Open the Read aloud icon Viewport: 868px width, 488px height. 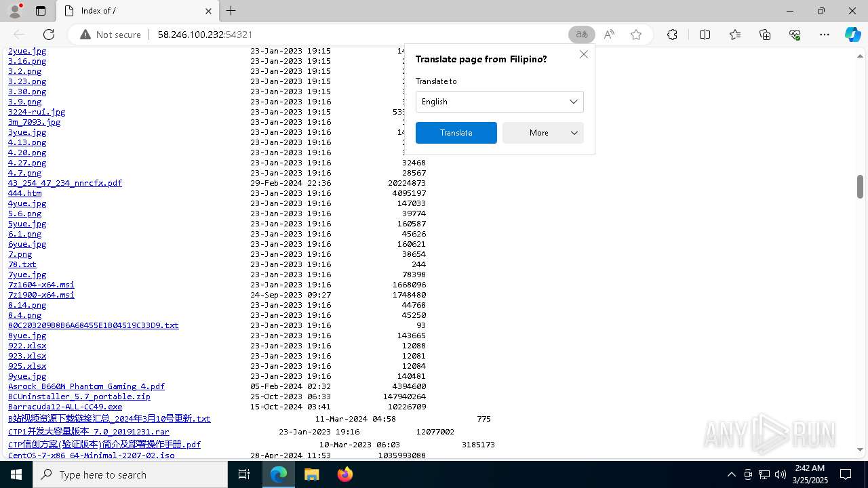point(609,35)
